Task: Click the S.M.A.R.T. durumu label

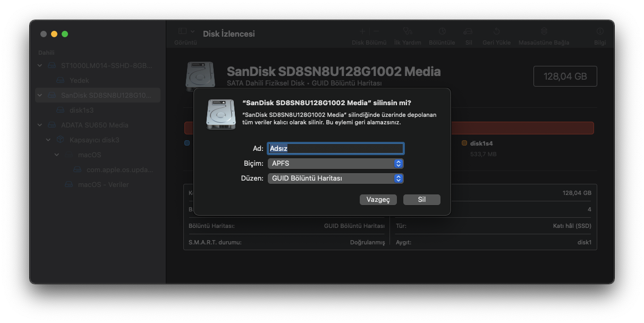Action: pos(215,242)
